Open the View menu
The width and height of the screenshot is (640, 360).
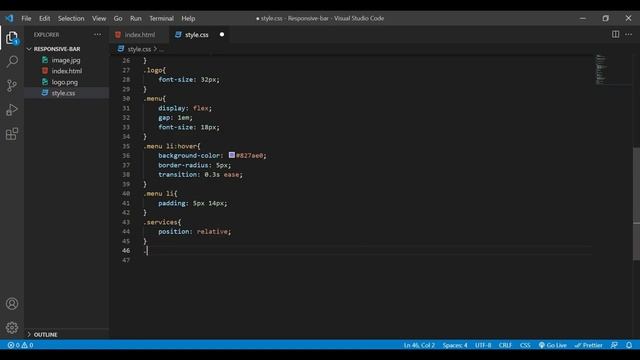[99, 18]
